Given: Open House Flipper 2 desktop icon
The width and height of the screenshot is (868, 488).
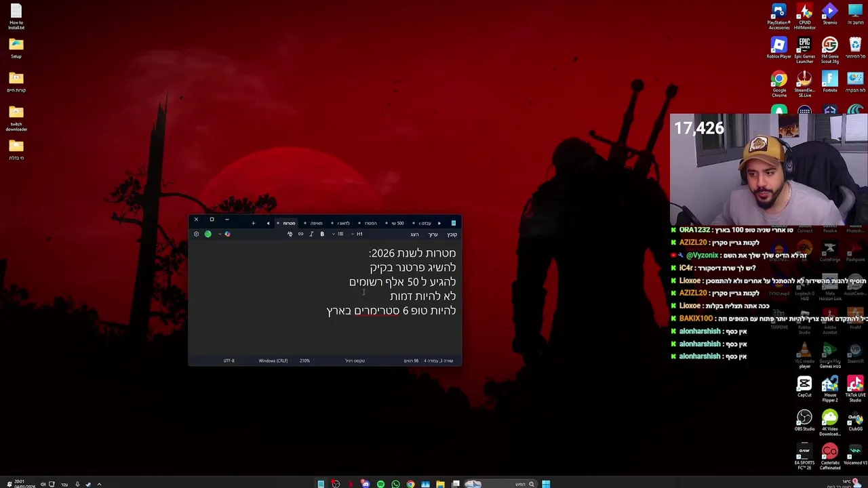Looking at the screenshot, I should click(830, 389).
